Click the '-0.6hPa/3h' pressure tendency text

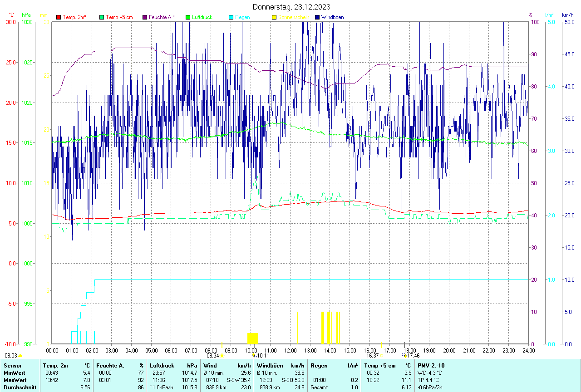point(431,387)
